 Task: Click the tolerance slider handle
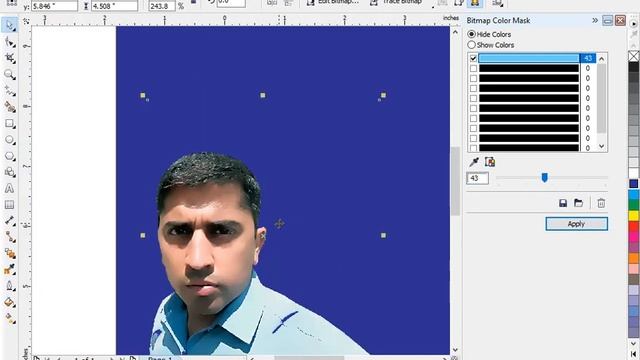tap(544, 177)
